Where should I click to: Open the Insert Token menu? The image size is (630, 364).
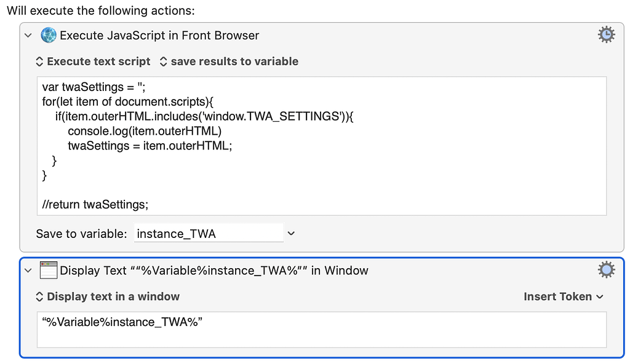pyautogui.click(x=564, y=296)
